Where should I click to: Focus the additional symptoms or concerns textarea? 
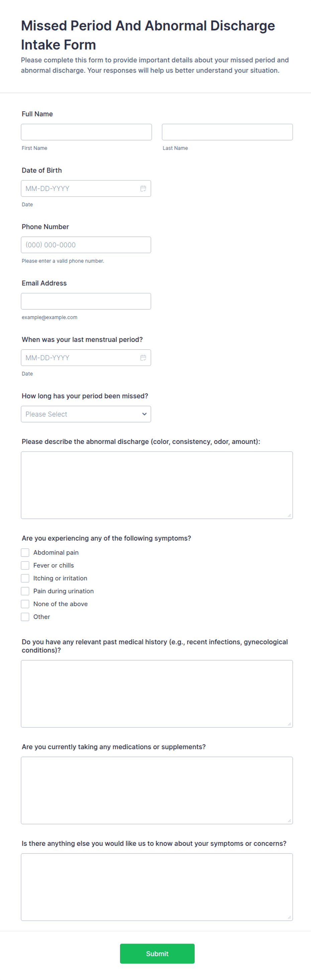click(x=157, y=888)
